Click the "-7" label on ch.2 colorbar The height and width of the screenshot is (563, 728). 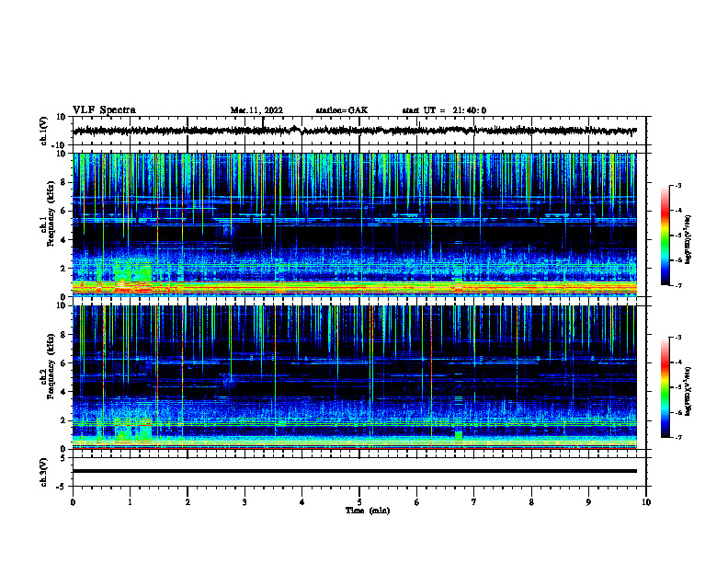(x=678, y=438)
